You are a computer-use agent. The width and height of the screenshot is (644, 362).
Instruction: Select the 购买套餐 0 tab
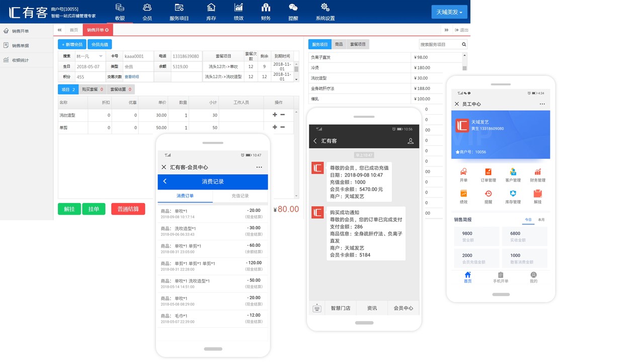point(93,89)
